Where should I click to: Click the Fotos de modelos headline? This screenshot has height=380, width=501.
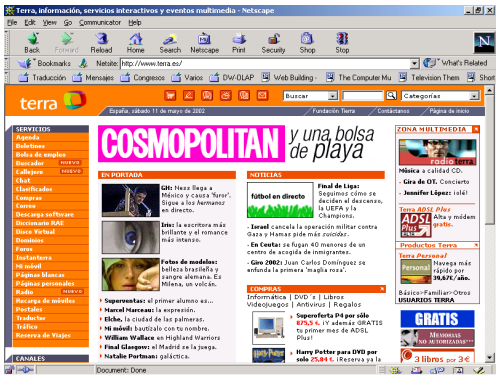[x=189, y=262]
